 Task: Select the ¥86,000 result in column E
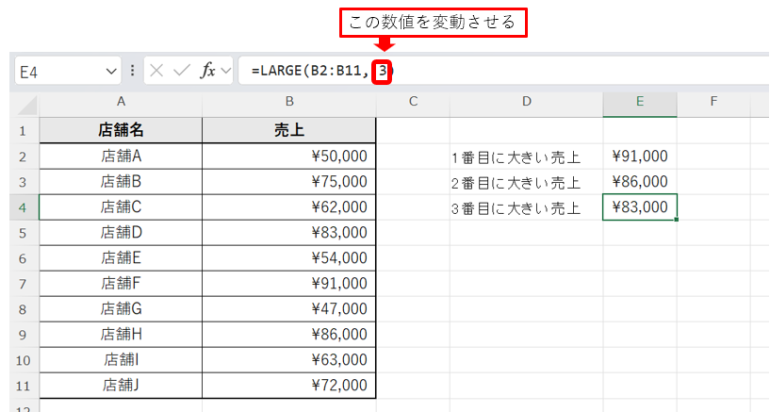(640, 182)
